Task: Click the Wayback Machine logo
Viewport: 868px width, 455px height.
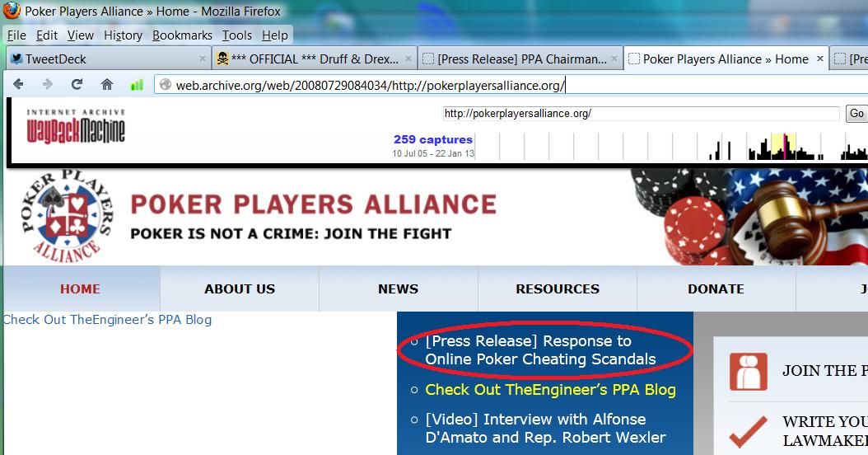Action: tap(76, 126)
